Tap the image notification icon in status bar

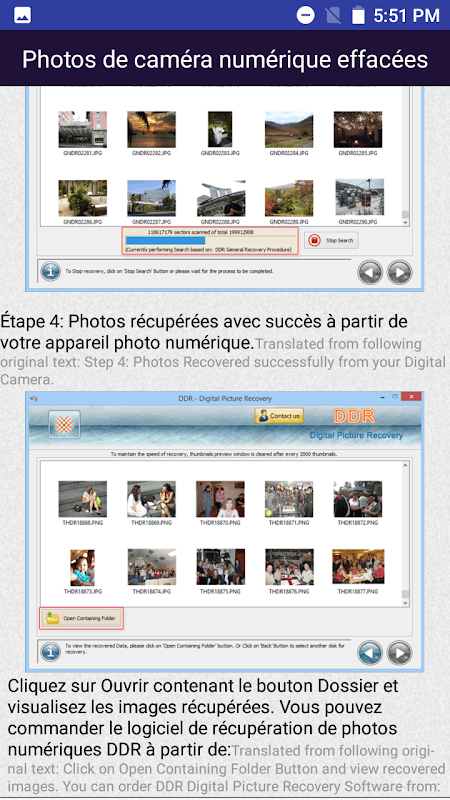(22, 15)
